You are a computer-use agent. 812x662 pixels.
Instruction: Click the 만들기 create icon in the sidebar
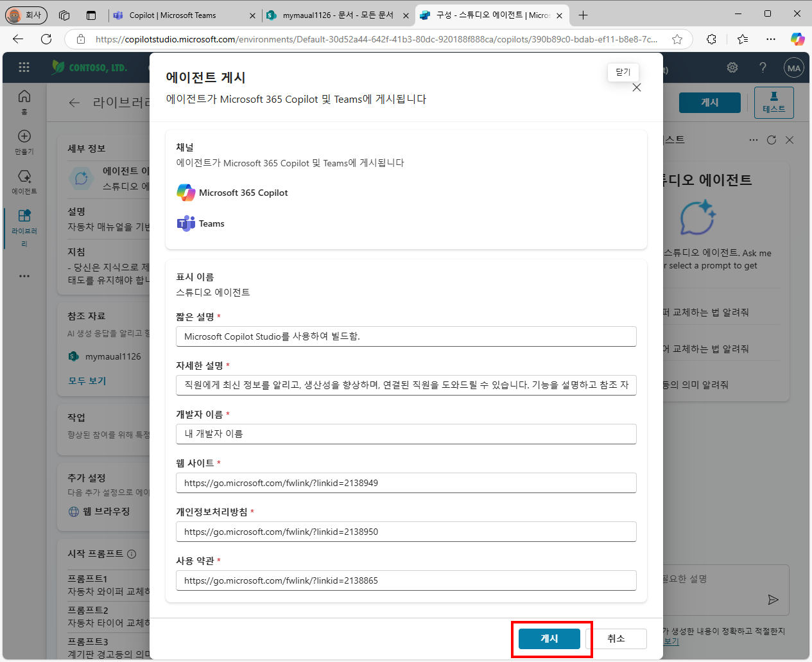(x=24, y=142)
